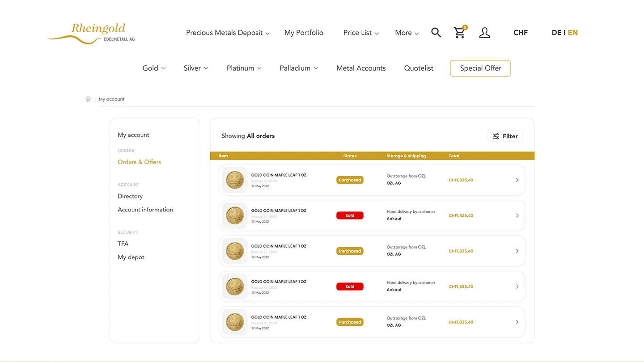The width and height of the screenshot is (644, 362).
Task: Click the first Sold status badge
Action: [x=350, y=215]
